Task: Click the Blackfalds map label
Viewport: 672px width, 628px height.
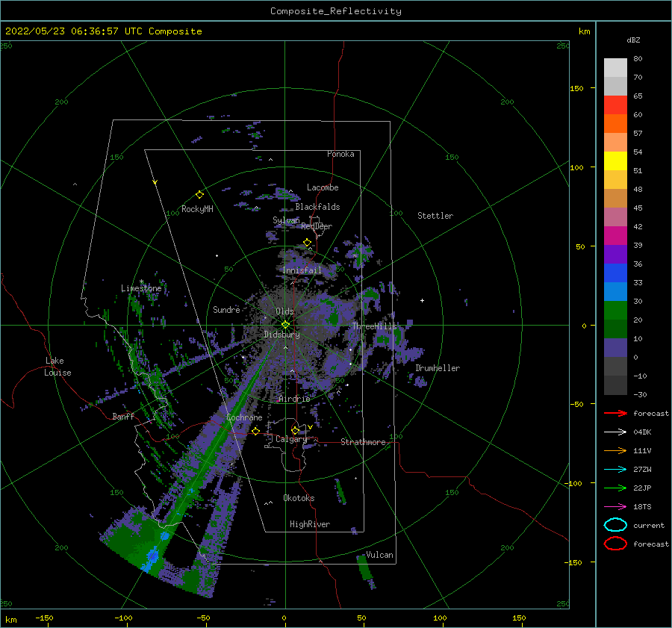Action: coord(317,207)
